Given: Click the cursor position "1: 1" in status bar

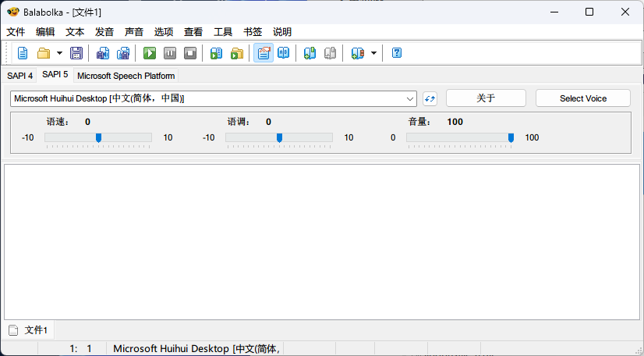Looking at the screenshot, I should coord(81,349).
